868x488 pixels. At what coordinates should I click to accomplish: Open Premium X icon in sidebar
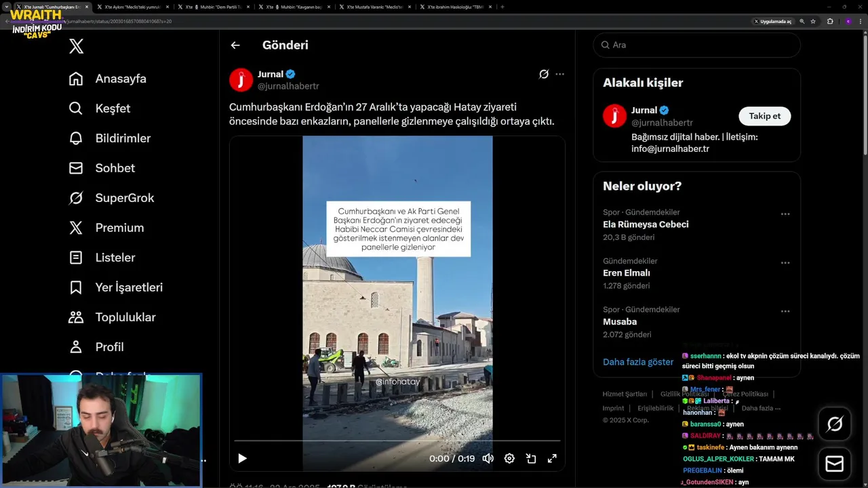[76, 228]
